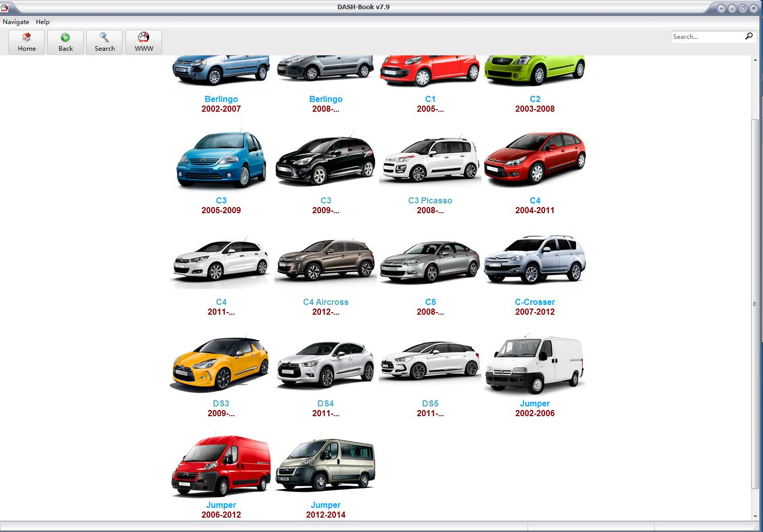
Task: Click inside the search input field
Action: point(708,36)
